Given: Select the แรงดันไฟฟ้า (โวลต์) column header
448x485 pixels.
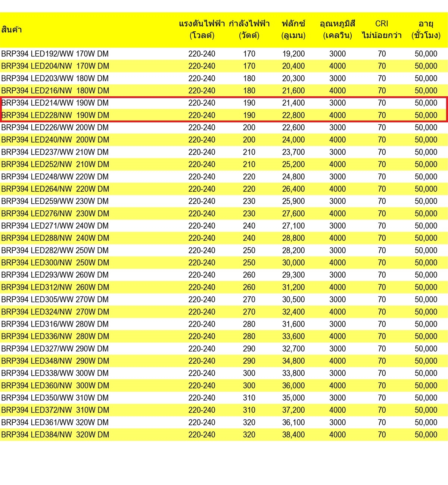Looking at the screenshot, I should point(202,30).
